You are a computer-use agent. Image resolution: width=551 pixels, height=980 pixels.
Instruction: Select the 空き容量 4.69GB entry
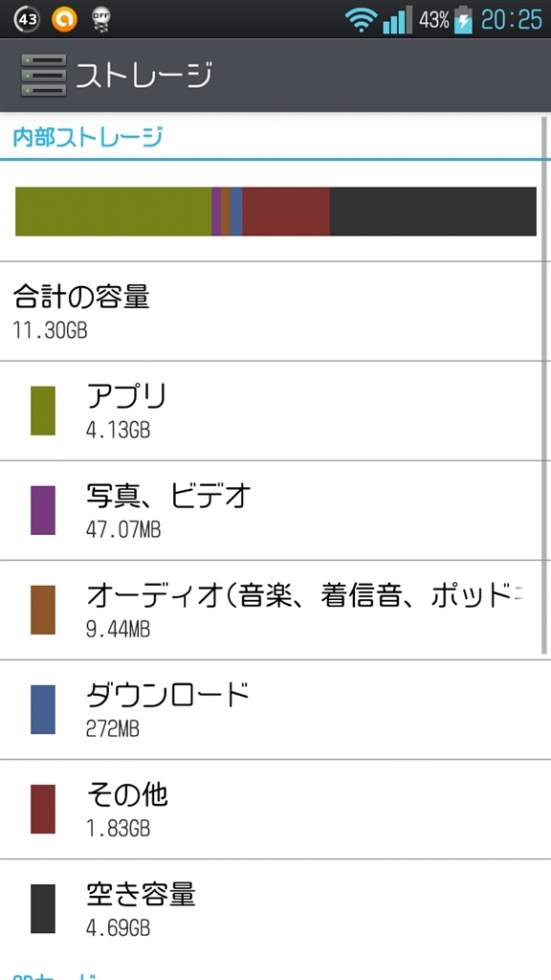coord(275,909)
